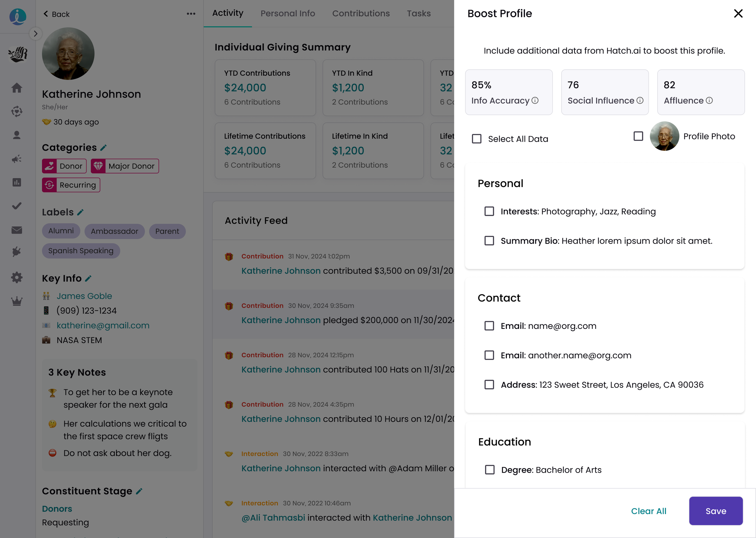Click the crown icon in sidebar

(x=17, y=301)
